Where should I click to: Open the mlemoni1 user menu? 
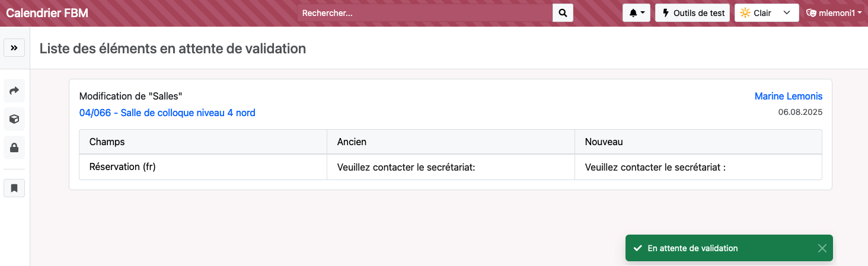coord(834,13)
